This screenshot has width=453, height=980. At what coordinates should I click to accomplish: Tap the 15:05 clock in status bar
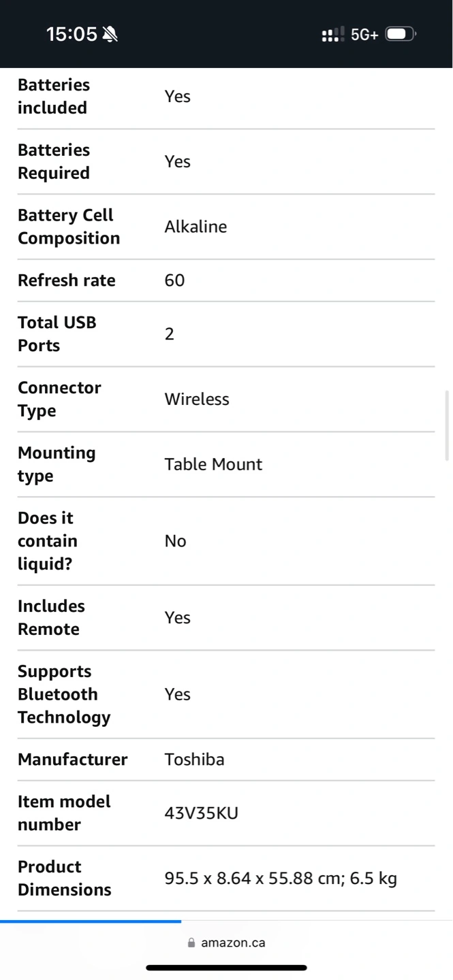coord(72,34)
